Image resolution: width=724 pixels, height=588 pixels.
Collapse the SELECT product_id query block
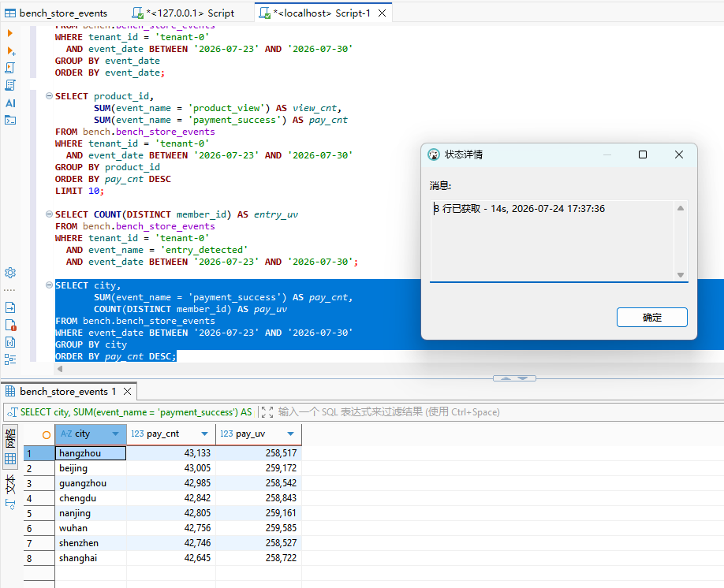pos(49,96)
